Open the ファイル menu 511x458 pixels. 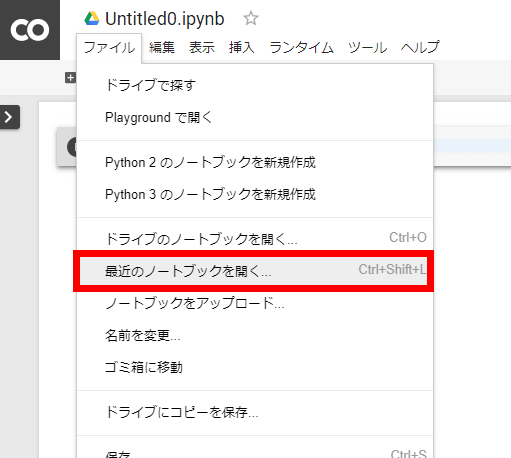pyautogui.click(x=109, y=47)
